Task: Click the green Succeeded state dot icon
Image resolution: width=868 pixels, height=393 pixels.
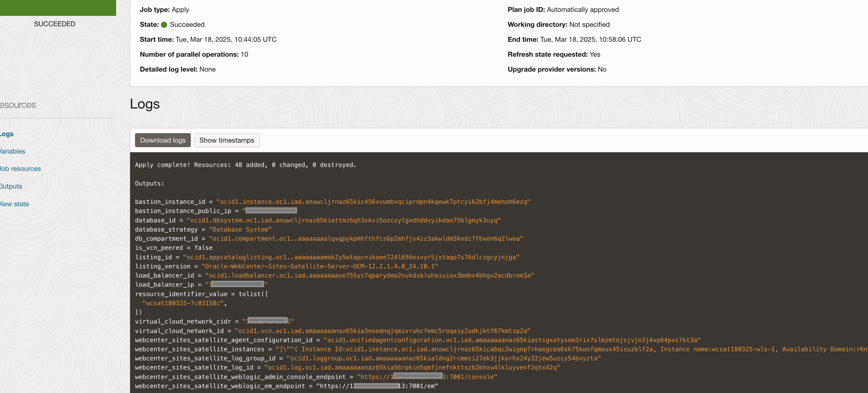Action: click(164, 25)
